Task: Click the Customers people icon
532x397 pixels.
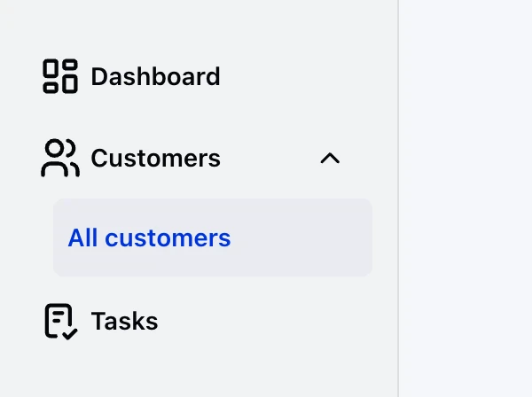Action: click(x=60, y=159)
